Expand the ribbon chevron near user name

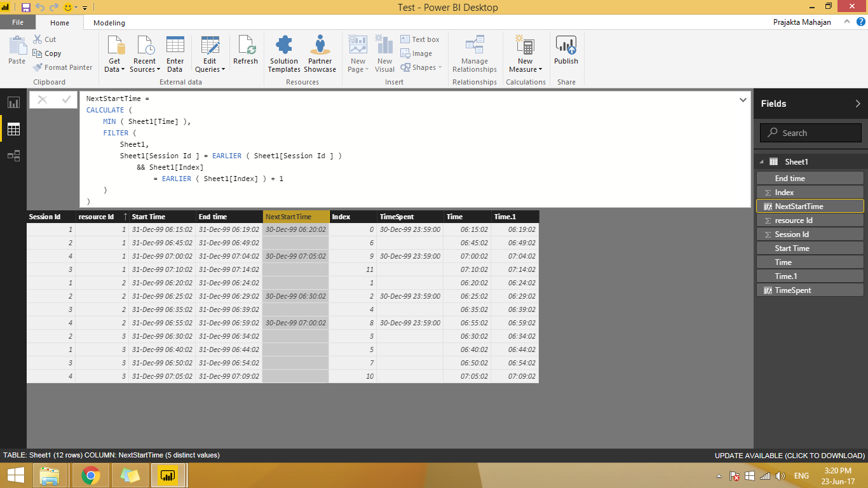(x=846, y=22)
